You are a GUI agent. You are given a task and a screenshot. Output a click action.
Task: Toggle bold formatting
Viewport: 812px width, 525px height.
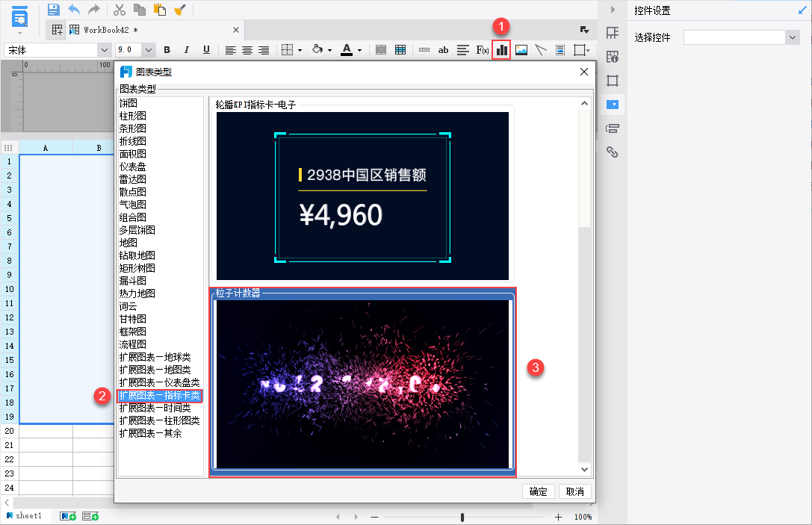pos(167,50)
